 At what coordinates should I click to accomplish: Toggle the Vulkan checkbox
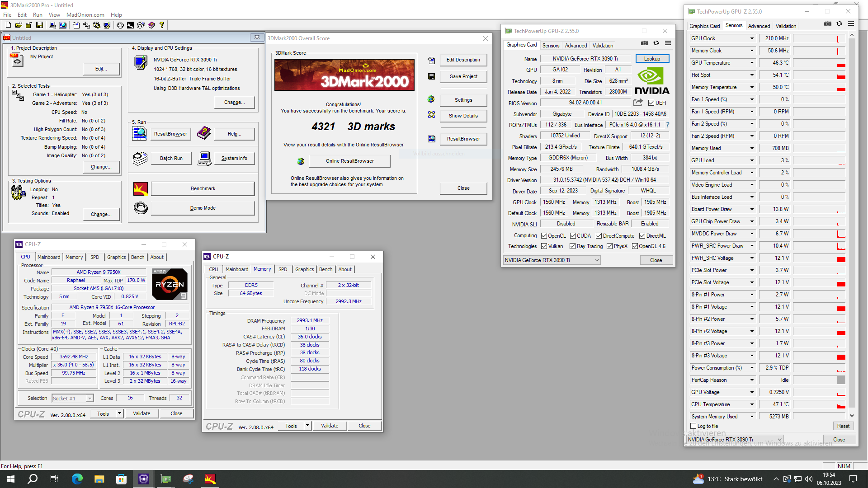(544, 246)
